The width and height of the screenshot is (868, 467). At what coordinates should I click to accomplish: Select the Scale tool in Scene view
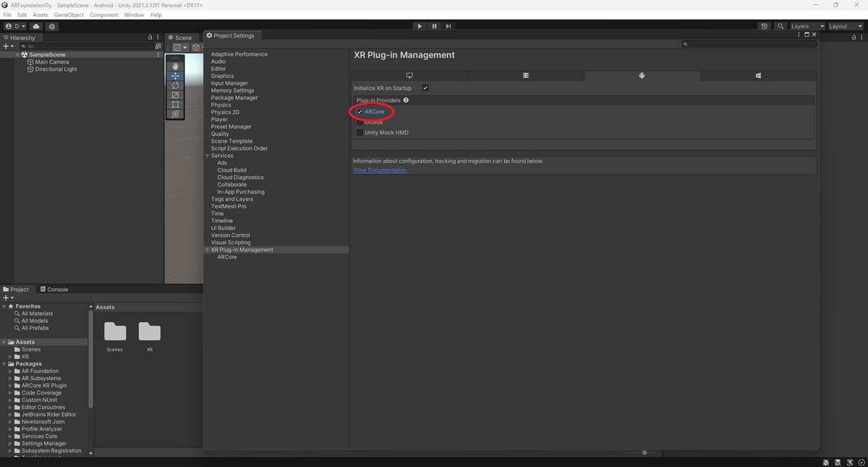point(175,95)
